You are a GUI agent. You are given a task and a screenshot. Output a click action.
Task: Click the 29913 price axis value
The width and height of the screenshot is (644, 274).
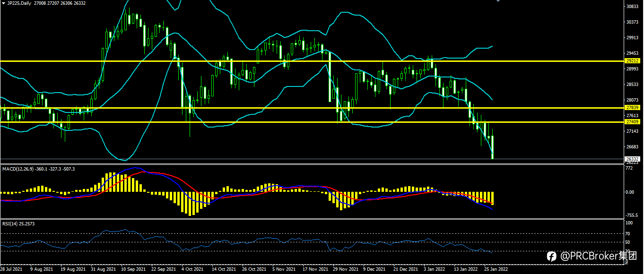point(632,38)
